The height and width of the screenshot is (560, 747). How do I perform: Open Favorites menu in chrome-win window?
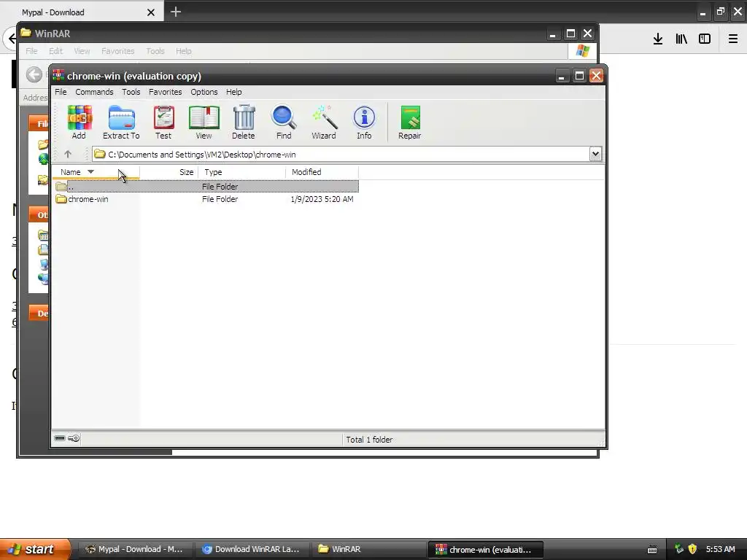click(166, 92)
